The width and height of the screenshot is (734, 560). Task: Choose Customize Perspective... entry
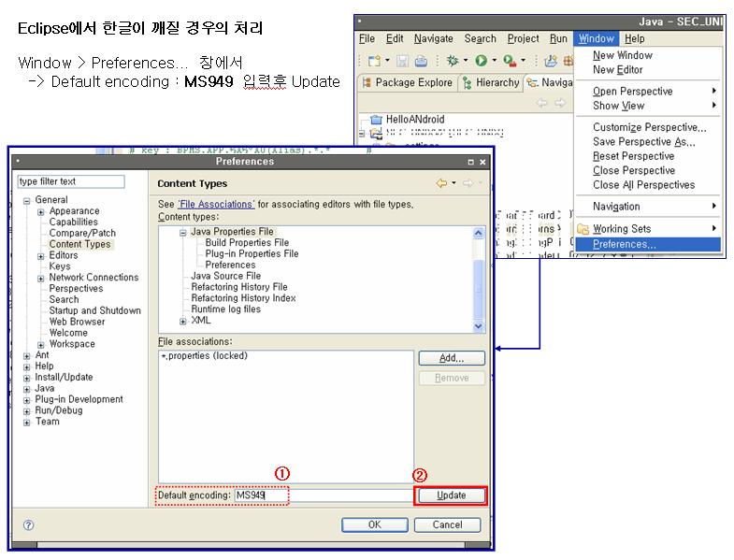[649, 127]
